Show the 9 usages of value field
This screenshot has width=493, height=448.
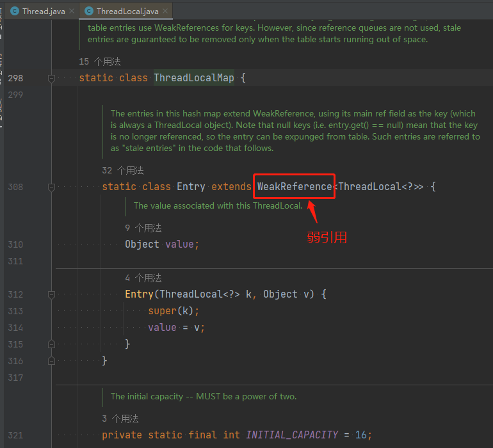pos(143,228)
